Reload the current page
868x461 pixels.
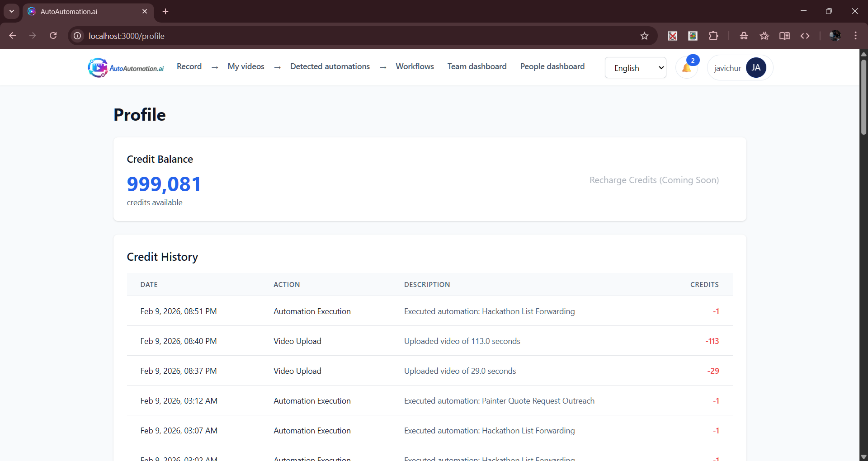pyautogui.click(x=53, y=36)
